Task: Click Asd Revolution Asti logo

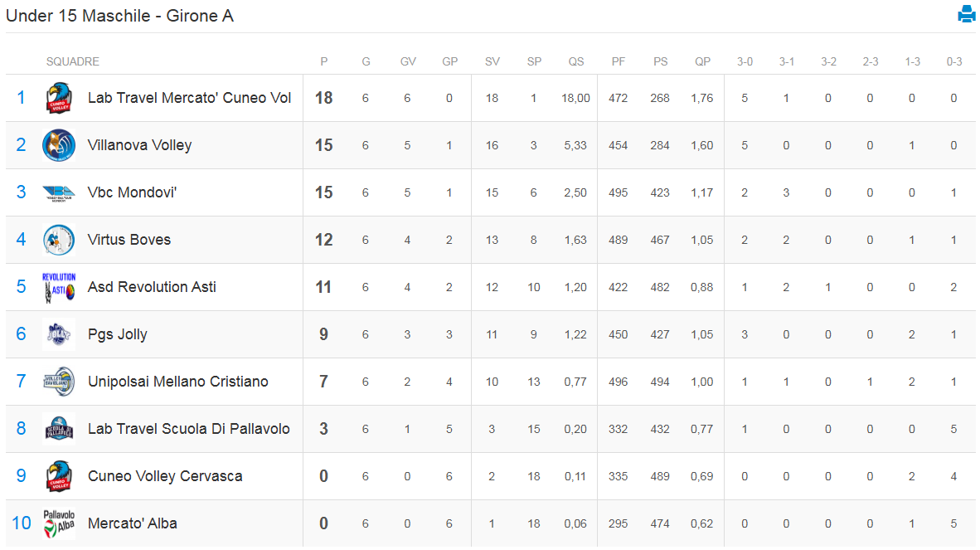Action: click(59, 287)
